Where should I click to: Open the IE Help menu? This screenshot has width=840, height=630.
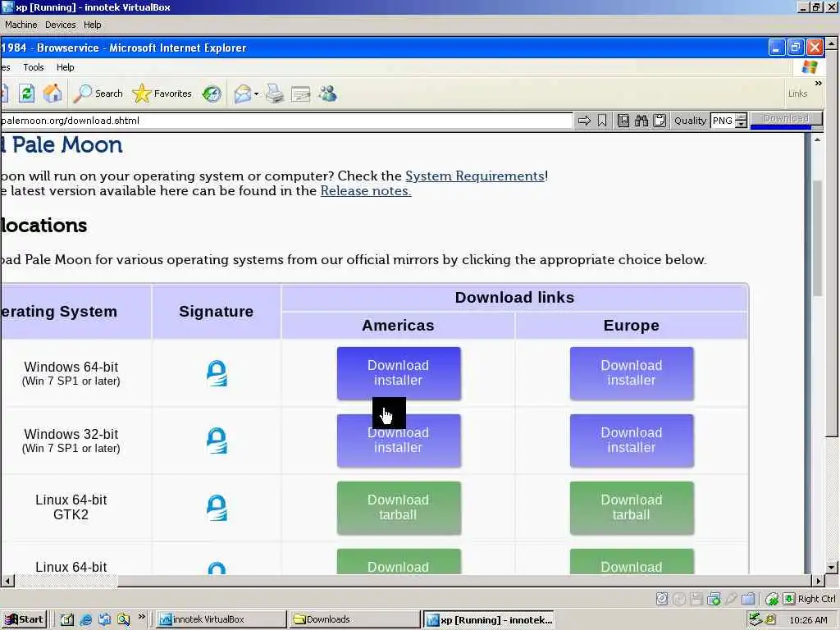point(66,67)
